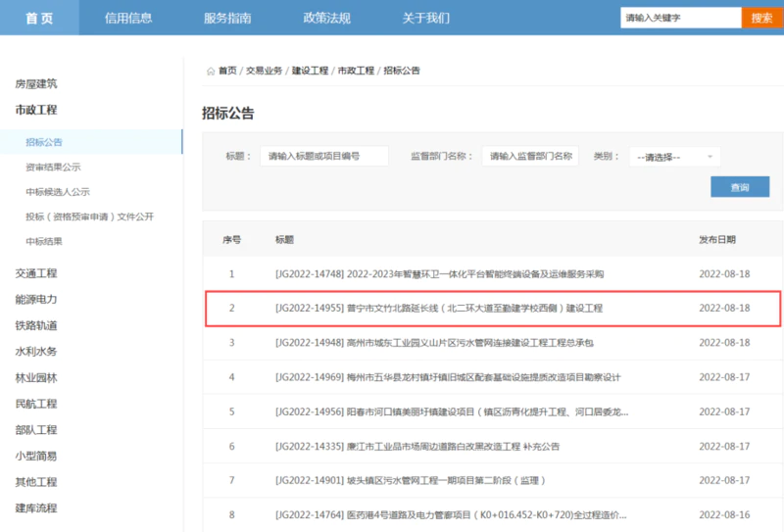784x532 pixels.
Task: Focus the 监督部门名称 input field
Action: pyautogui.click(x=530, y=157)
